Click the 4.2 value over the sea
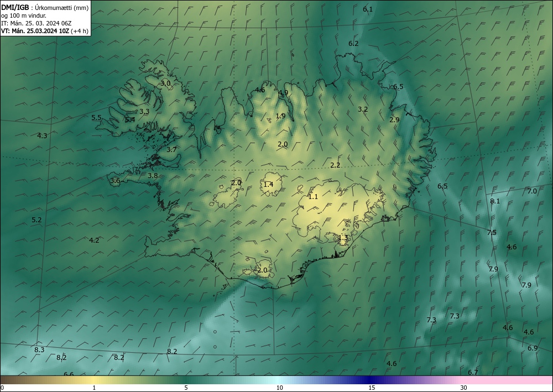The width and height of the screenshot is (553, 392). [94, 241]
